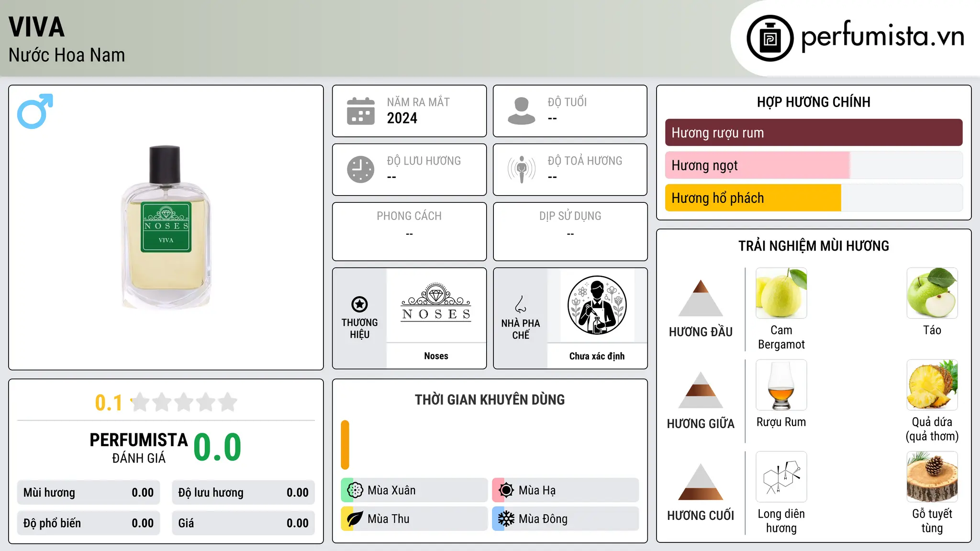Click the Độ lưu hương score row
The height and width of the screenshot is (551, 980).
coord(244,493)
